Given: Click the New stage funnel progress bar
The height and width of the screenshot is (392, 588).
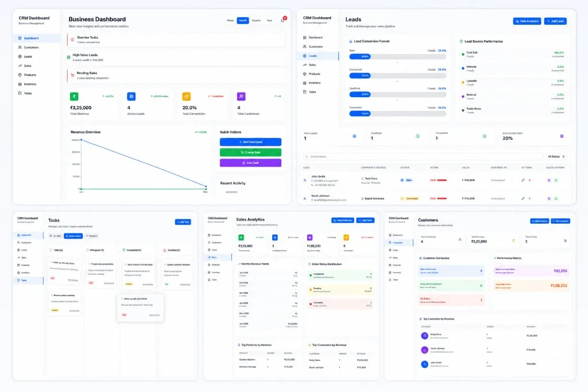Looking at the screenshot, I should point(398,57).
